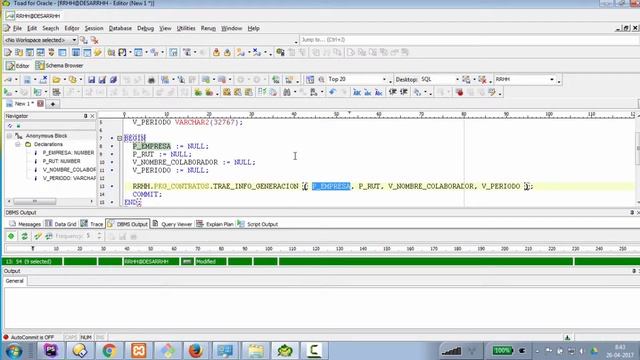Open Google Chrome from taskbar

pos(109,351)
